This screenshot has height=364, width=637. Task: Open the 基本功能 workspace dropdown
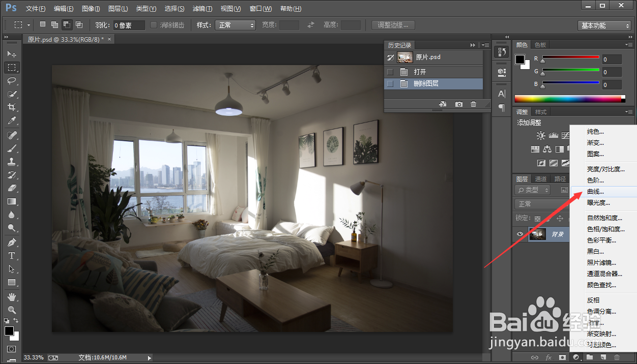click(604, 25)
